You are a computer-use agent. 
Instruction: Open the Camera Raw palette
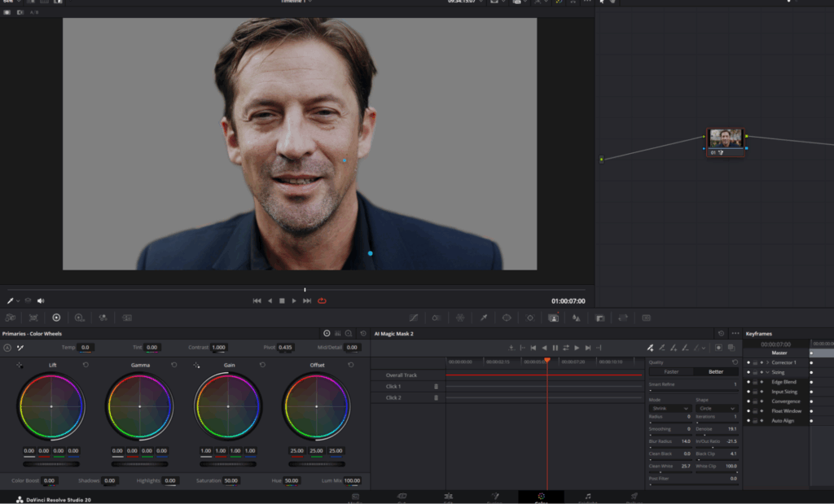(x=10, y=318)
